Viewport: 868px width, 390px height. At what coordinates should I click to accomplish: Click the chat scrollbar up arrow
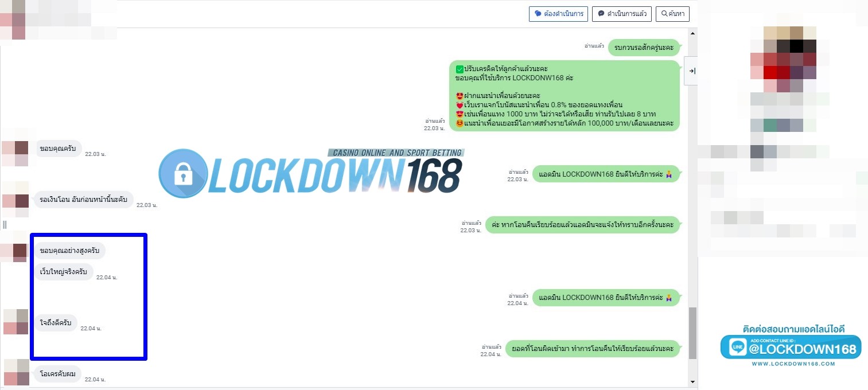(692, 33)
